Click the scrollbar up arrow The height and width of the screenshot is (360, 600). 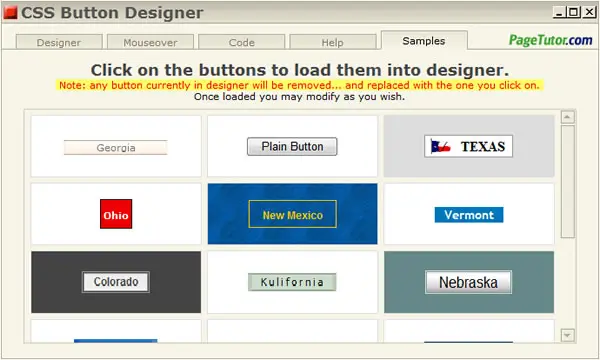567,117
